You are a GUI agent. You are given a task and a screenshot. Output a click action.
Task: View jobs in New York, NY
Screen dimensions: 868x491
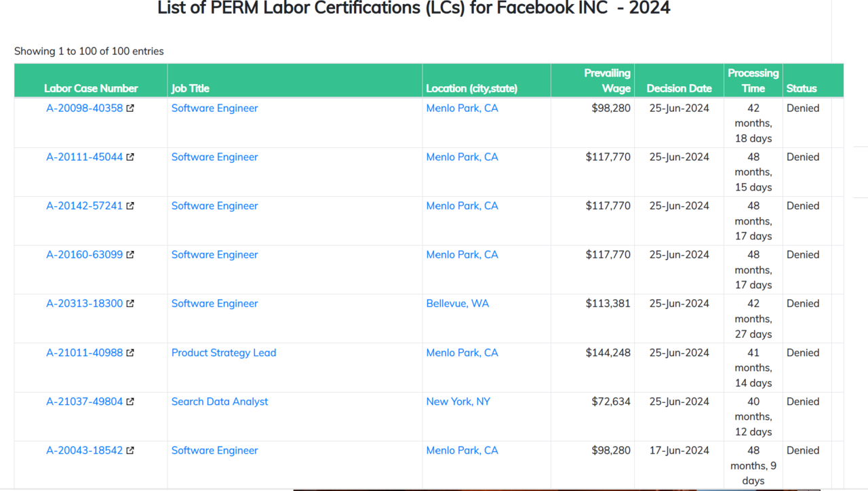pos(458,401)
